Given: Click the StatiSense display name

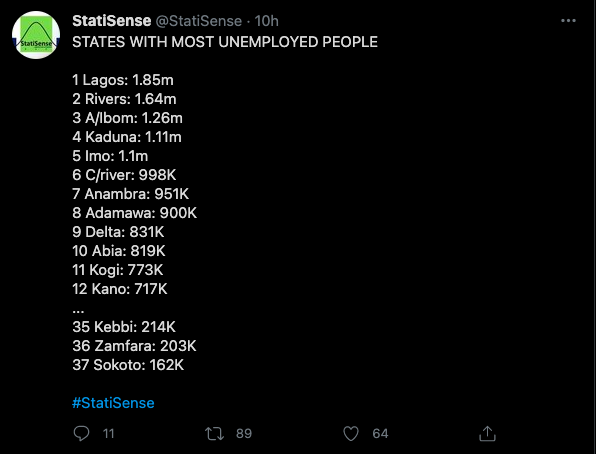Looking at the screenshot, I should click(112, 21).
